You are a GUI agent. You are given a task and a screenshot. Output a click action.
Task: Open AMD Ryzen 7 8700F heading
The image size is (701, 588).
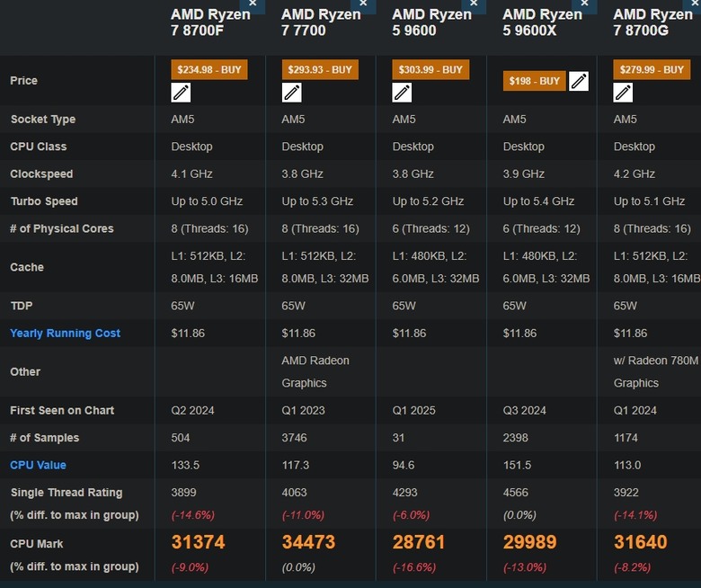point(210,22)
